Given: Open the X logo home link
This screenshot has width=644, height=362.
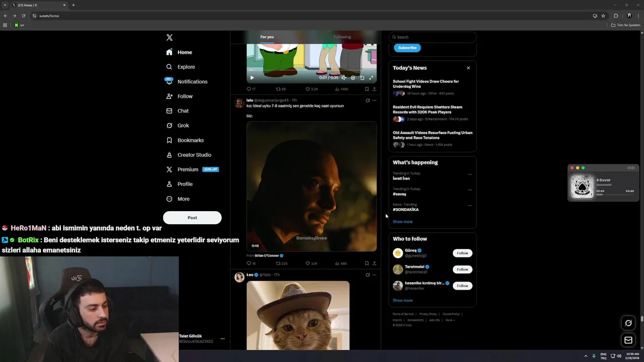Looking at the screenshot, I should 170,38.
